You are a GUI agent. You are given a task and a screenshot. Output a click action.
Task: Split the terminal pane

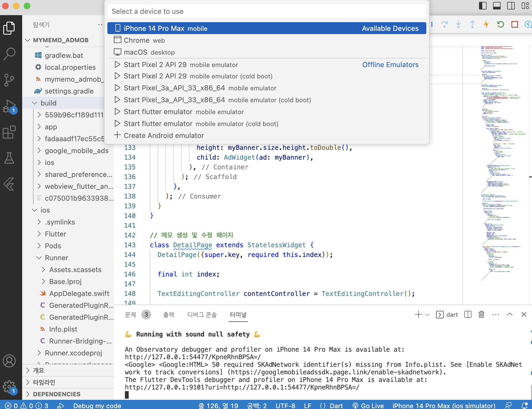tap(468, 314)
